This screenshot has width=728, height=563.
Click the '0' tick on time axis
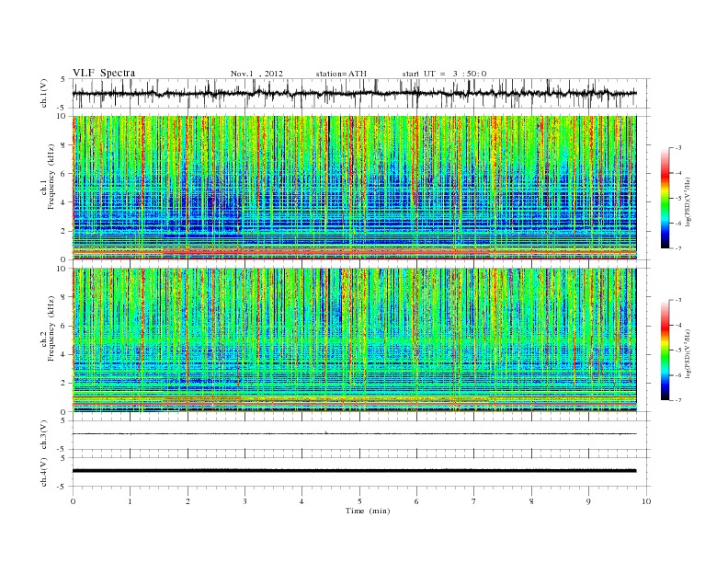tap(73, 501)
